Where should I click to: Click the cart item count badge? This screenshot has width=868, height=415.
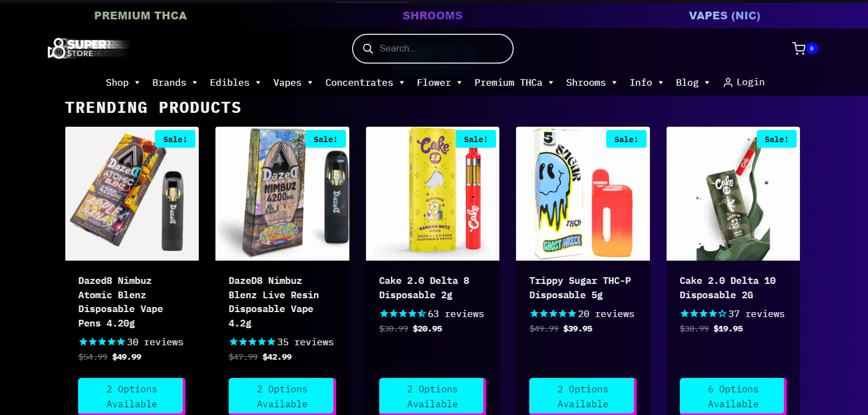click(x=812, y=49)
